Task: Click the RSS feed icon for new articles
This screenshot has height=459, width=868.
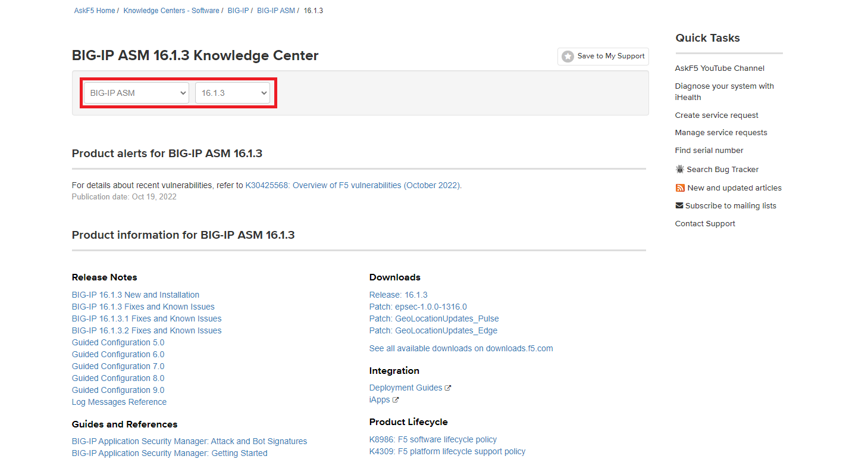Action: [x=680, y=188]
